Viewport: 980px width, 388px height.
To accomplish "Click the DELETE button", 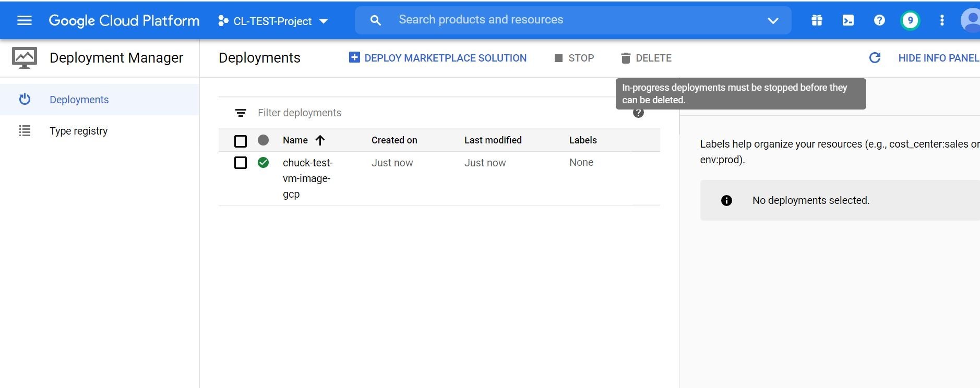I will tap(647, 58).
